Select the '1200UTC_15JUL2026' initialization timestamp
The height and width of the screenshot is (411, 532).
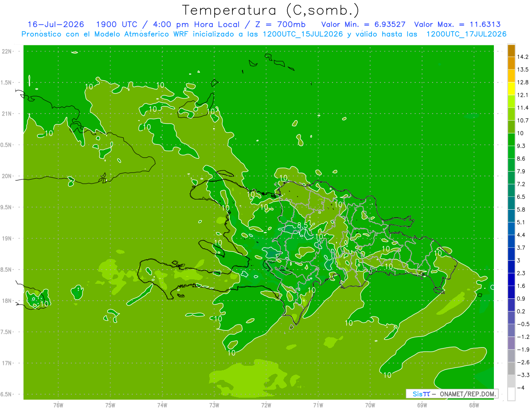pos(303,34)
